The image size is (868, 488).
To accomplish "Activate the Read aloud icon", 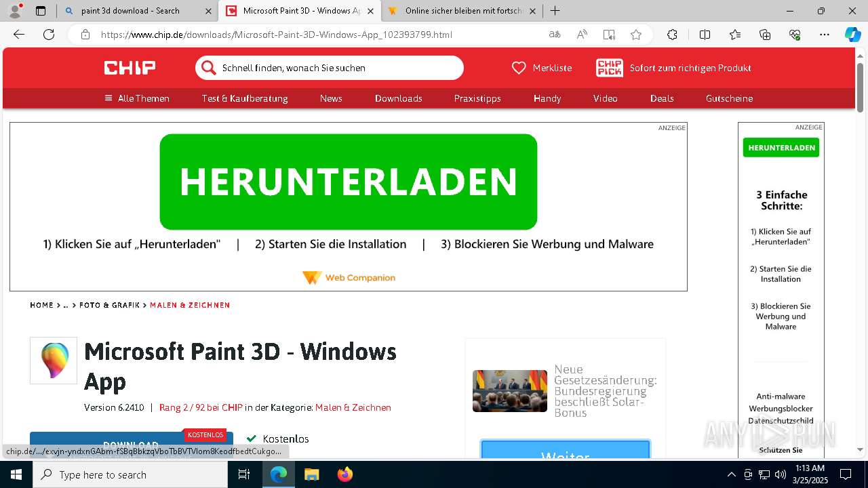I will coord(582,35).
